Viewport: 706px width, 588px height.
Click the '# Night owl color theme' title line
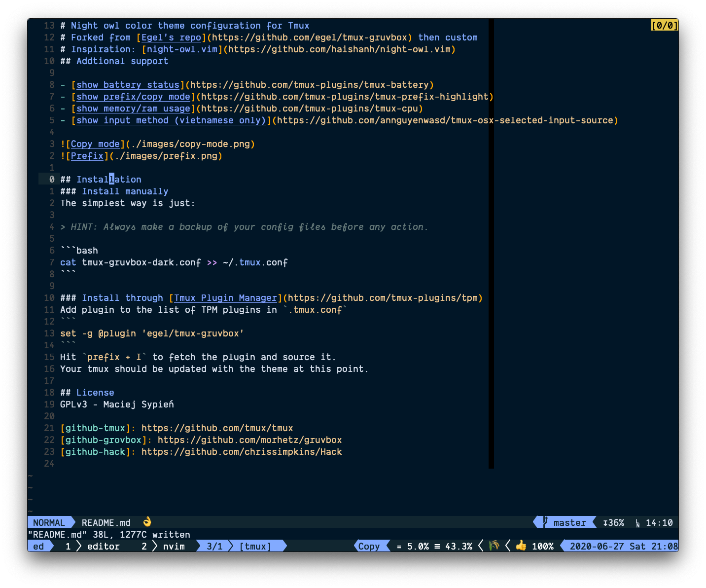click(185, 26)
